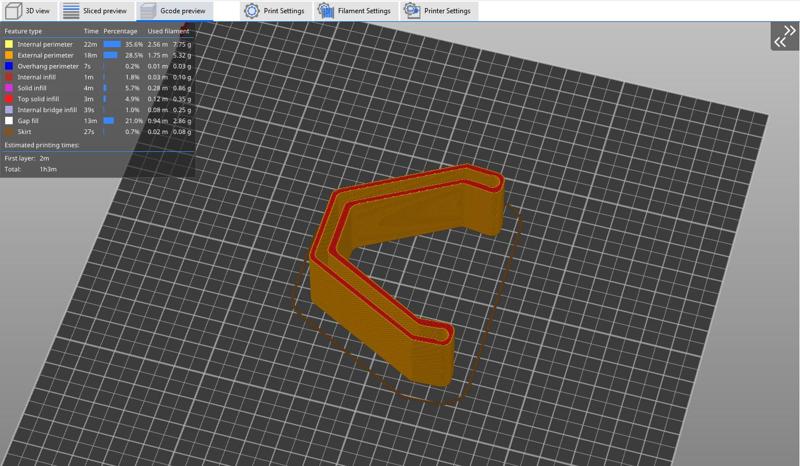This screenshot has width=800, height=466.
Task: Open the 3D view tab
Action: [29, 11]
